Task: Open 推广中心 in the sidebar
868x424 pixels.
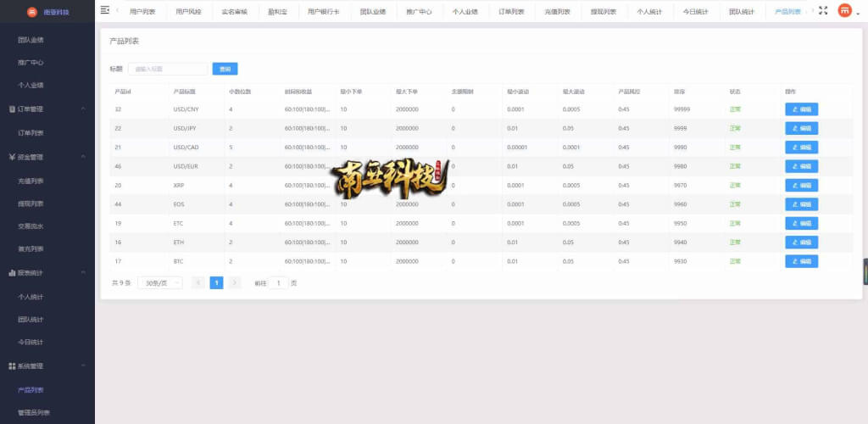Action: 31,63
